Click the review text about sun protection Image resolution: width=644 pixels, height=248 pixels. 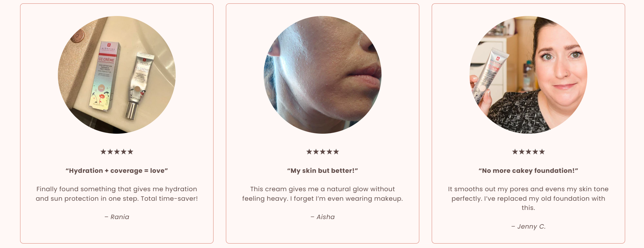coord(117,194)
